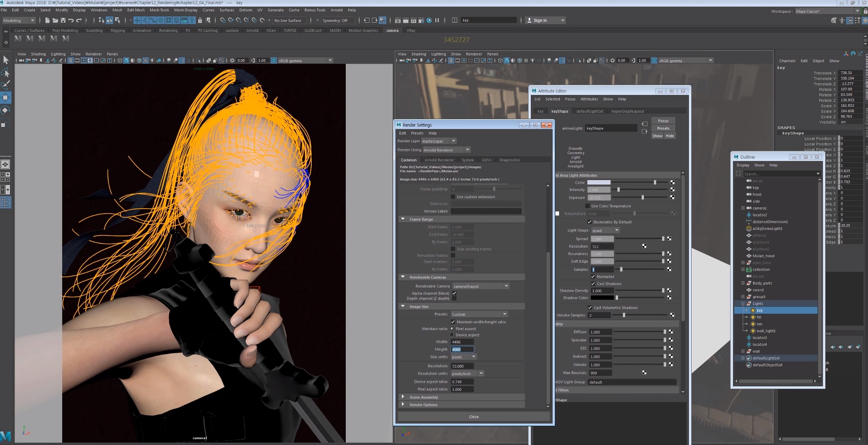Click the aiSkyDomeLight1 icon in Outliner
This screenshot has width=868, height=445.
click(748, 229)
